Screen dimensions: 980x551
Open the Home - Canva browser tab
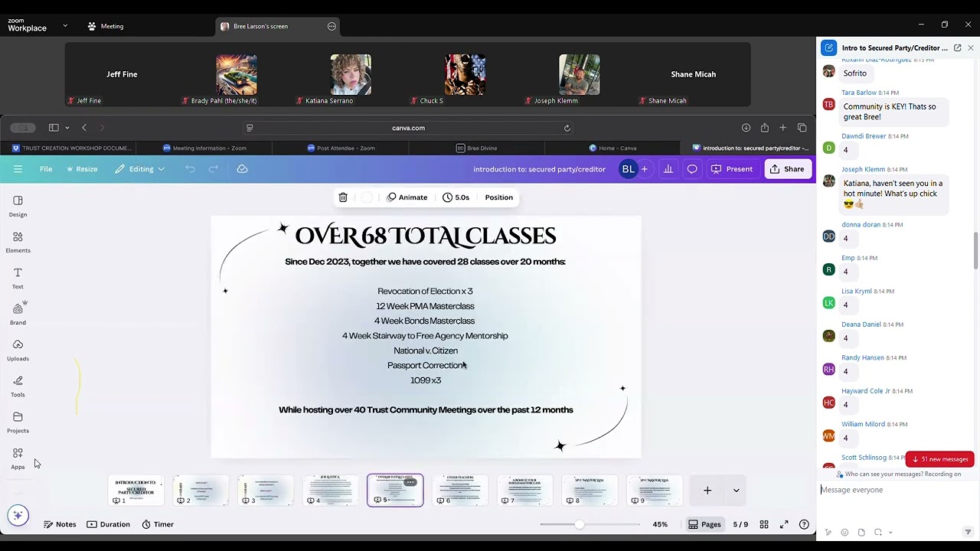612,148
